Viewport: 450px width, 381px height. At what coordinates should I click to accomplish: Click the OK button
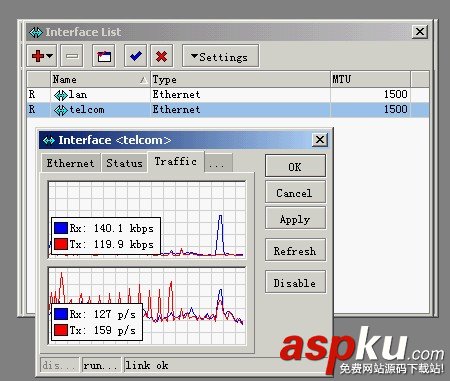tap(295, 165)
